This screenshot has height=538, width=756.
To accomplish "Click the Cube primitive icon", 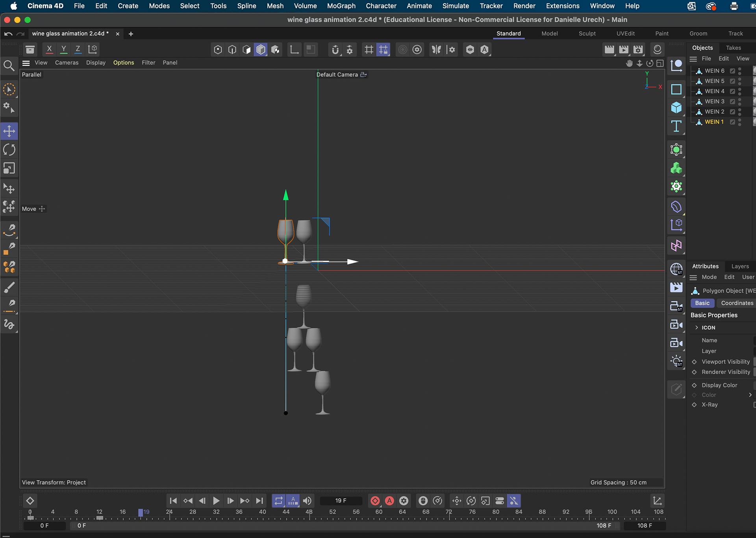I will pyautogui.click(x=676, y=108).
